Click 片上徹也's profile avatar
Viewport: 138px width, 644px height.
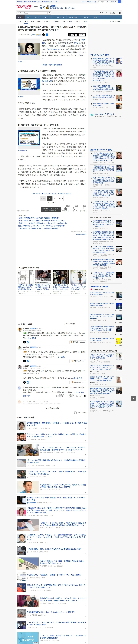coord(20,330)
